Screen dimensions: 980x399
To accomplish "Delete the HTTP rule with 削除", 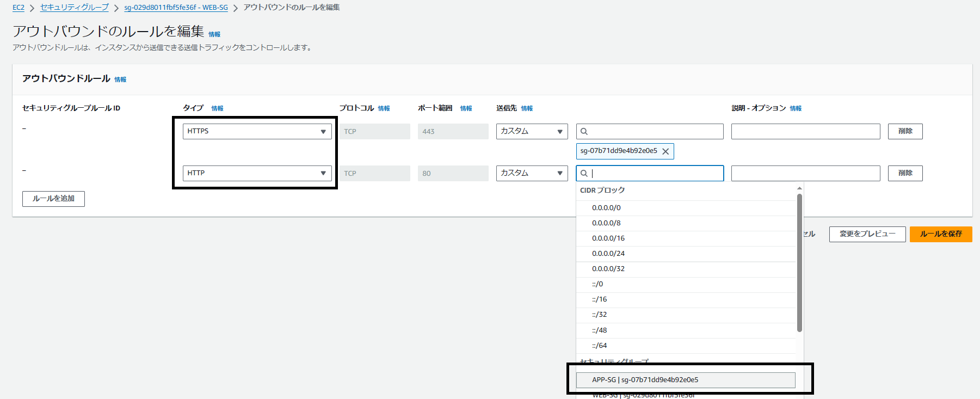I will click(905, 173).
